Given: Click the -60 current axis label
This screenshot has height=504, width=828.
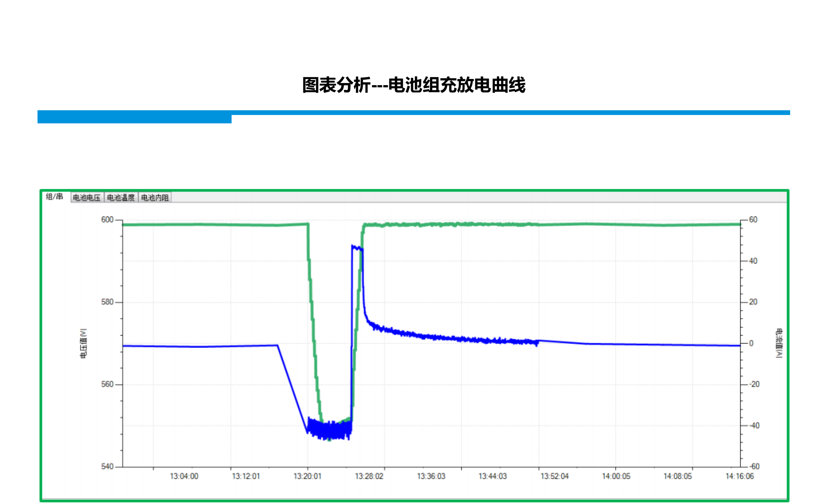Looking at the screenshot, I should pyautogui.click(x=754, y=467).
